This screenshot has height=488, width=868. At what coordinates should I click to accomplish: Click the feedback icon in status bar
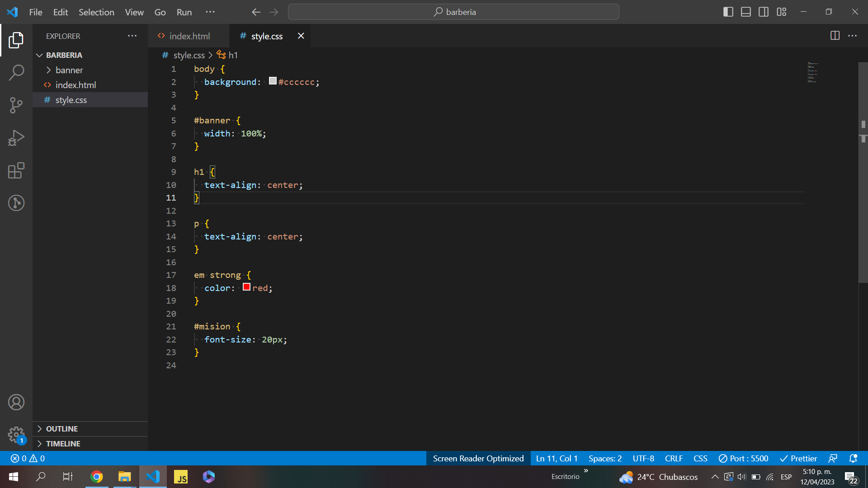(x=833, y=458)
